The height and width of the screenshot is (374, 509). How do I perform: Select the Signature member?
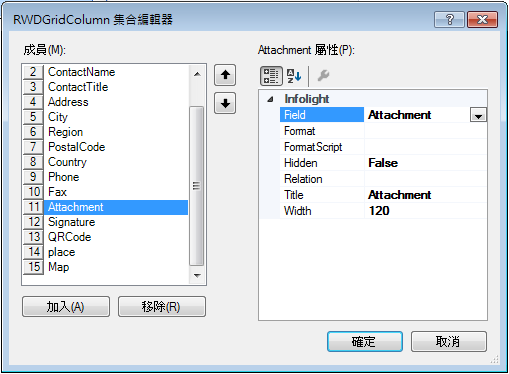pyautogui.click(x=105, y=222)
